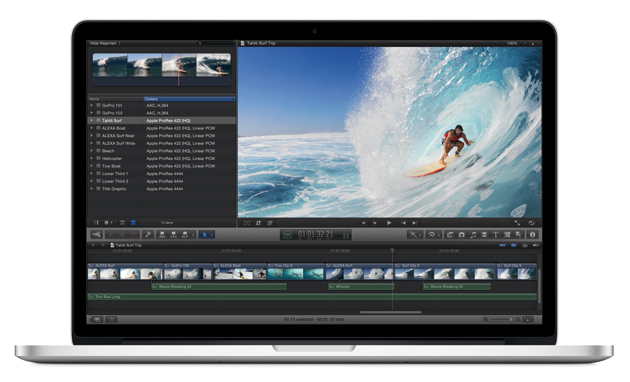630x382 pixels.
Task: Click the Crop tool in viewer
Action: click(x=258, y=223)
